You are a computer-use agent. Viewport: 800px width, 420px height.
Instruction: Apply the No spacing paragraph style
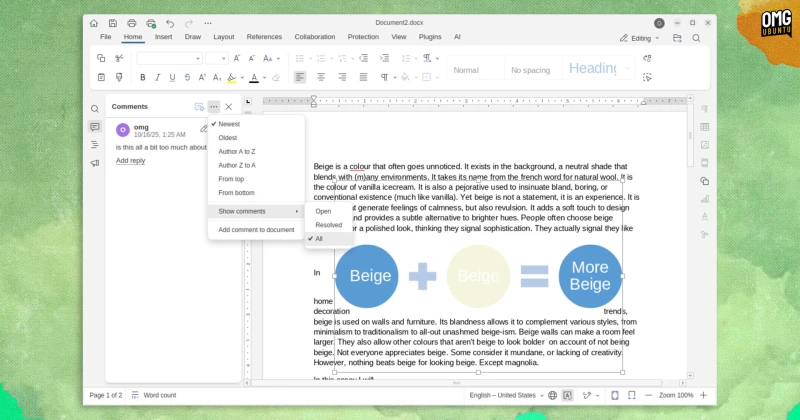(x=530, y=70)
